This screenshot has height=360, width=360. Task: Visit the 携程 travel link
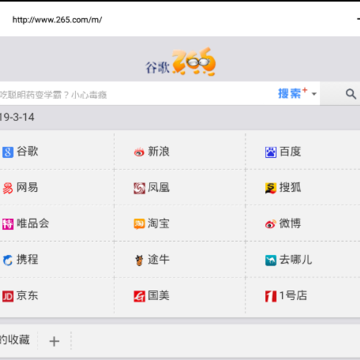27,259
